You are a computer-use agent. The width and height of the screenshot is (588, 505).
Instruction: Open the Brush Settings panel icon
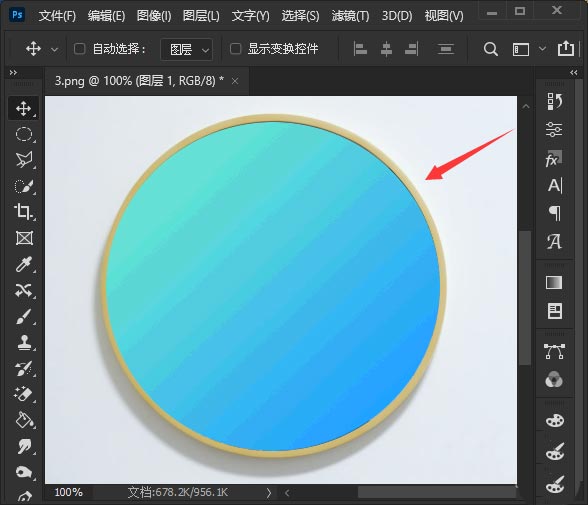pos(555,451)
